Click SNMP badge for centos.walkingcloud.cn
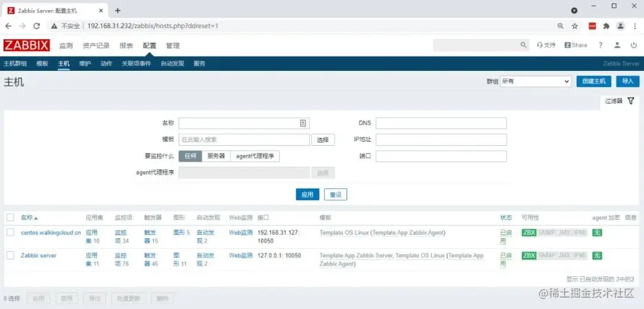The height and width of the screenshot is (309, 644). (547, 232)
